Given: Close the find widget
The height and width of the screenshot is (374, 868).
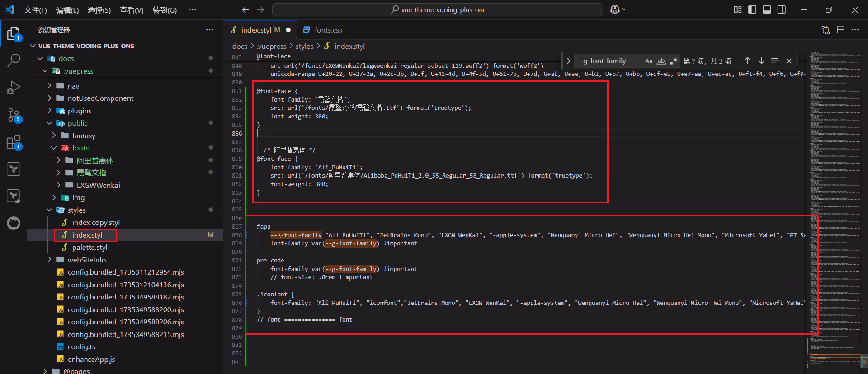Looking at the screenshot, I should 789,61.
